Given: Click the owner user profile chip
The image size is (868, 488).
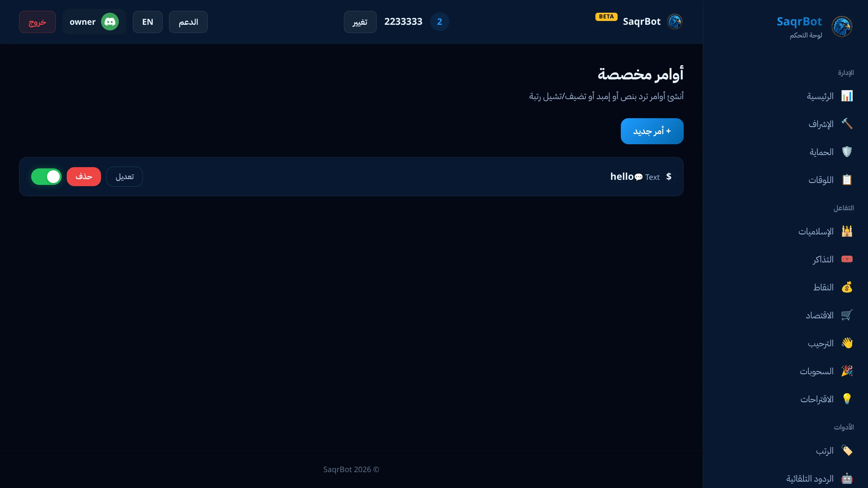Looking at the screenshot, I should click(94, 22).
